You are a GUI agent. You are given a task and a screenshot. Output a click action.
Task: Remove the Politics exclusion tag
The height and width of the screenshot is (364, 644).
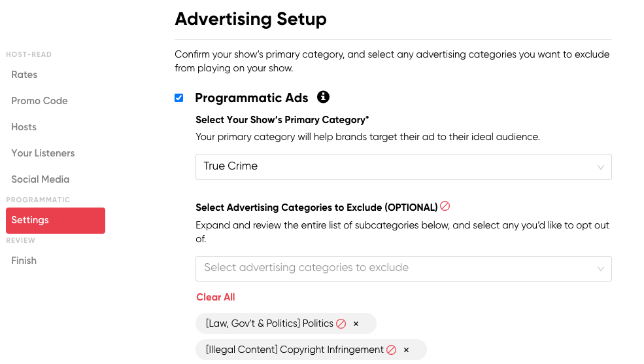pos(356,323)
